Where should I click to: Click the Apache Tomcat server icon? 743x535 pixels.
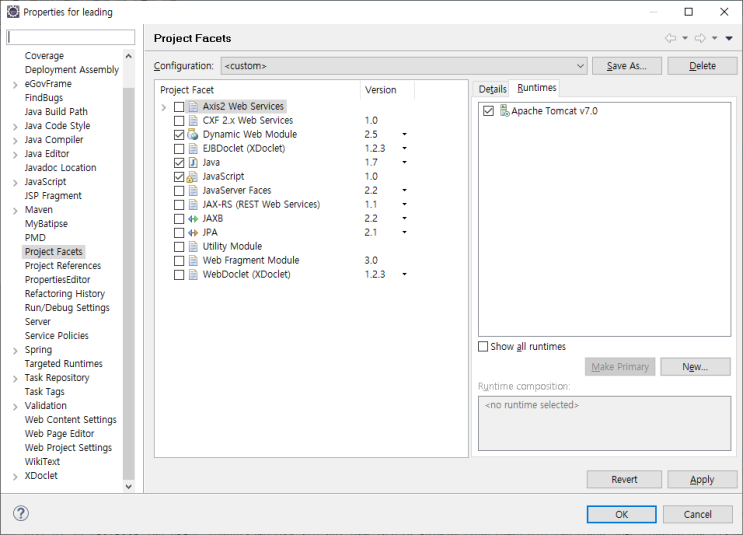tap(505, 111)
